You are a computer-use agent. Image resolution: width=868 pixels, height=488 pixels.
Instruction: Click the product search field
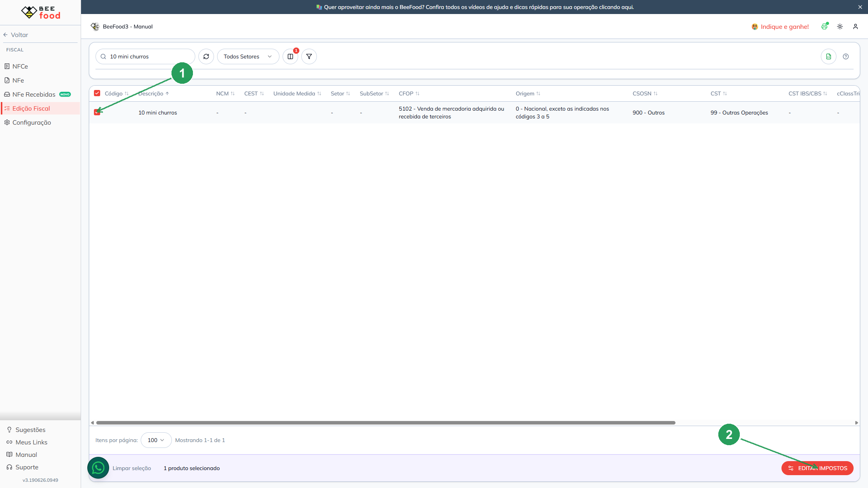[x=145, y=56]
